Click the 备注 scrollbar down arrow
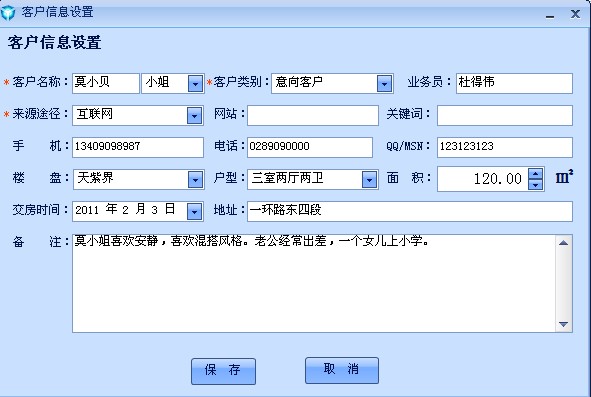The height and width of the screenshot is (397, 591). [x=563, y=324]
